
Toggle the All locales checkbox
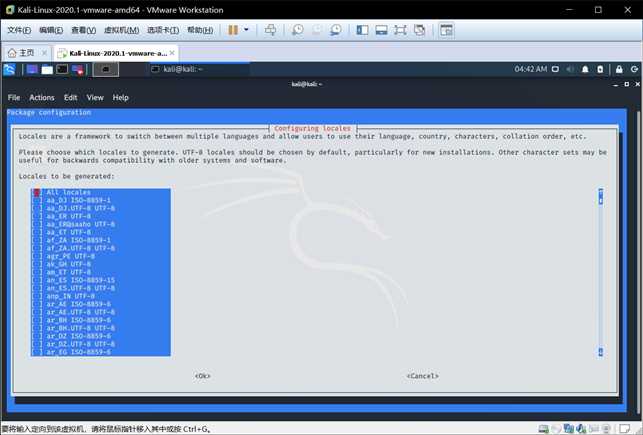(x=37, y=192)
